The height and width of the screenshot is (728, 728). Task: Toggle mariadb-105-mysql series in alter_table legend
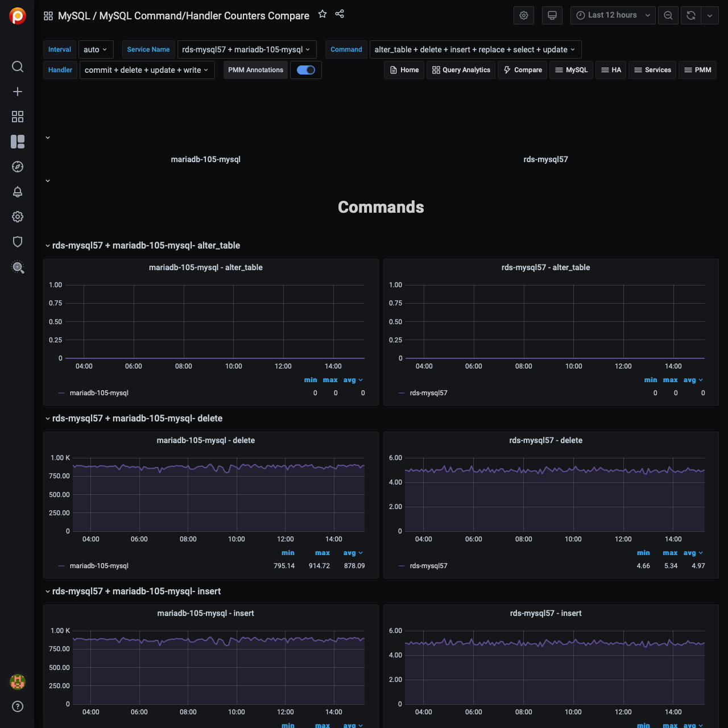pyautogui.click(x=99, y=393)
